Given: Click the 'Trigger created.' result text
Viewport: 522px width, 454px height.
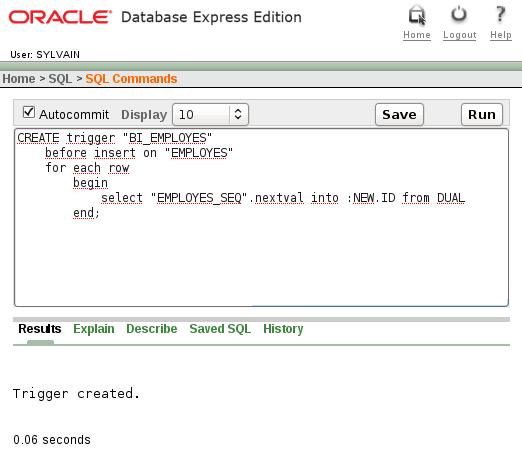Looking at the screenshot, I should click(76, 394).
